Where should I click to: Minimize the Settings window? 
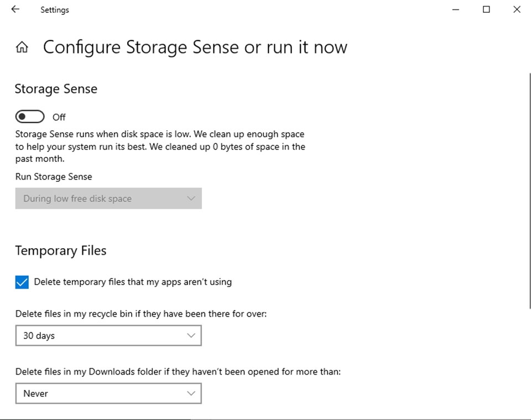456,9
